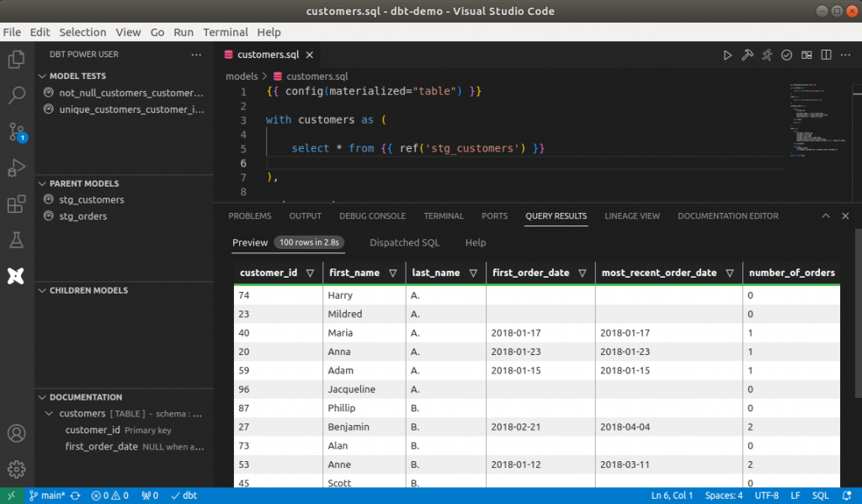Collapse the customers TABLE documentation node
The height and width of the screenshot is (504, 862).
(49, 414)
